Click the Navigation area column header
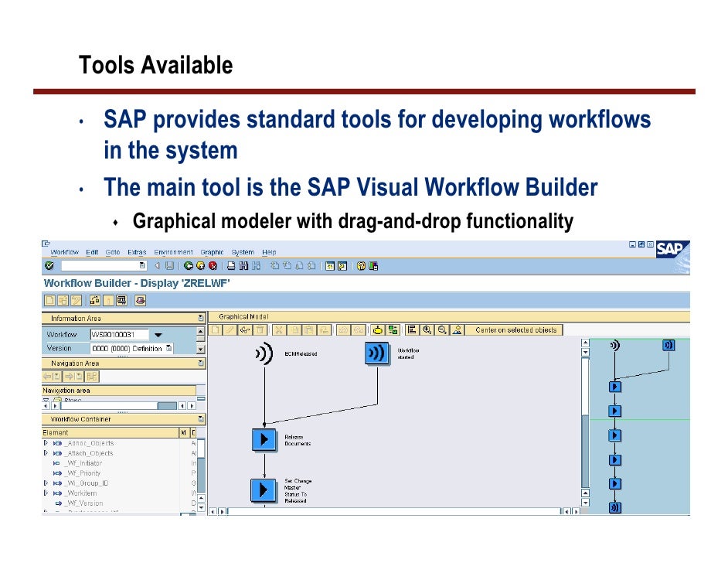Screen dimensions: 728x563 [x=119, y=391]
